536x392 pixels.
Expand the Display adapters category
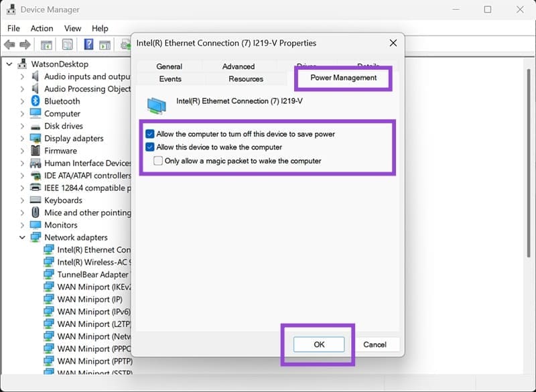[23, 138]
